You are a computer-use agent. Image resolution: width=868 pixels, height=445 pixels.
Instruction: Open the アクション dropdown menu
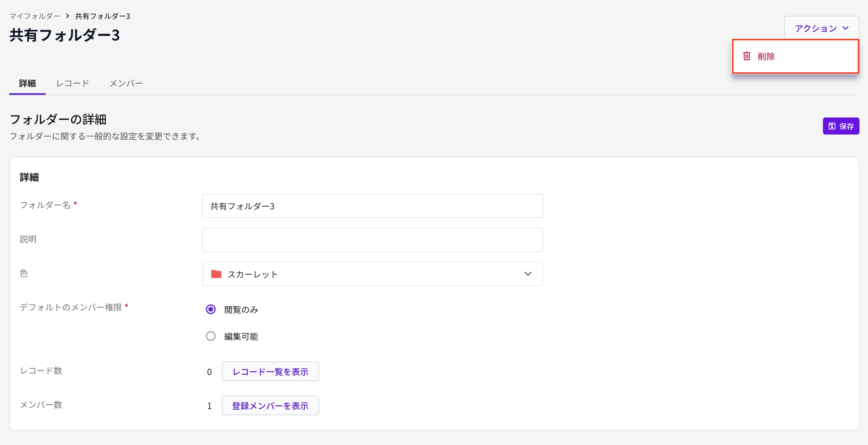(821, 28)
